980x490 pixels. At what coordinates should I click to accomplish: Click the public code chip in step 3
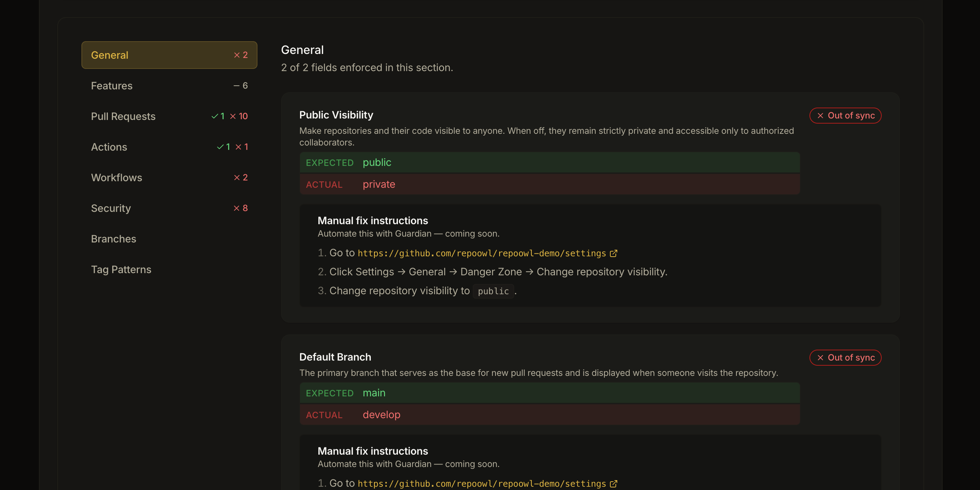tap(493, 291)
